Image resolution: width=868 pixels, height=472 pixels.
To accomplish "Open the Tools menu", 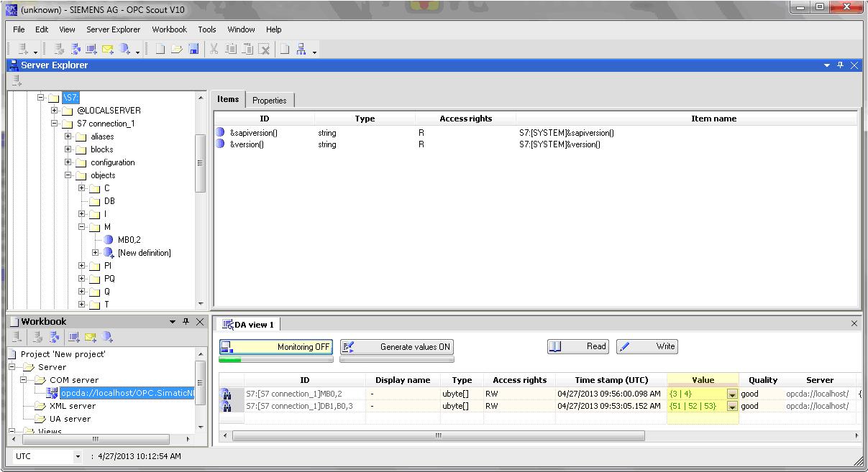I will point(207,29).
